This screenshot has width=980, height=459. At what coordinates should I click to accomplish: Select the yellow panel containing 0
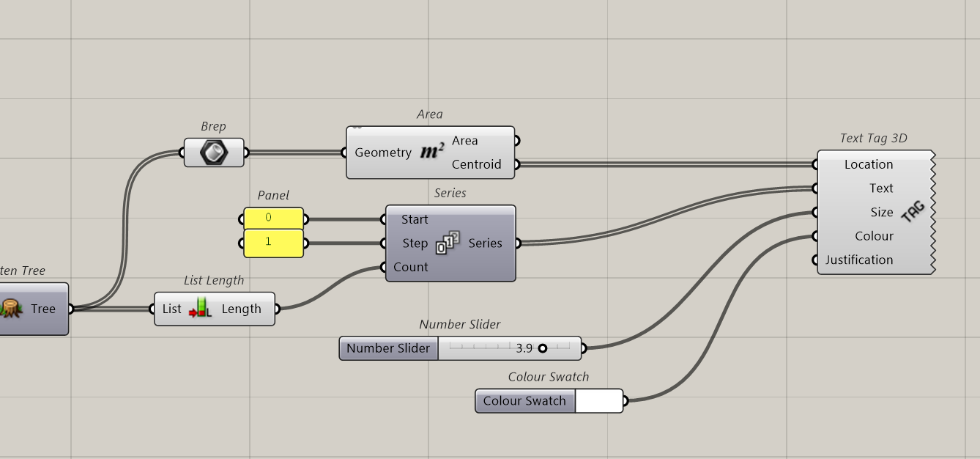pos(273,218)
